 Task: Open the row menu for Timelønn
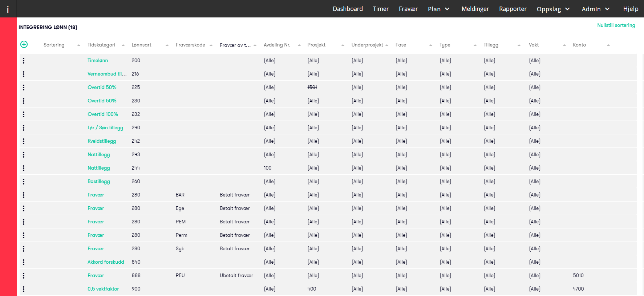tap(24, 61)
